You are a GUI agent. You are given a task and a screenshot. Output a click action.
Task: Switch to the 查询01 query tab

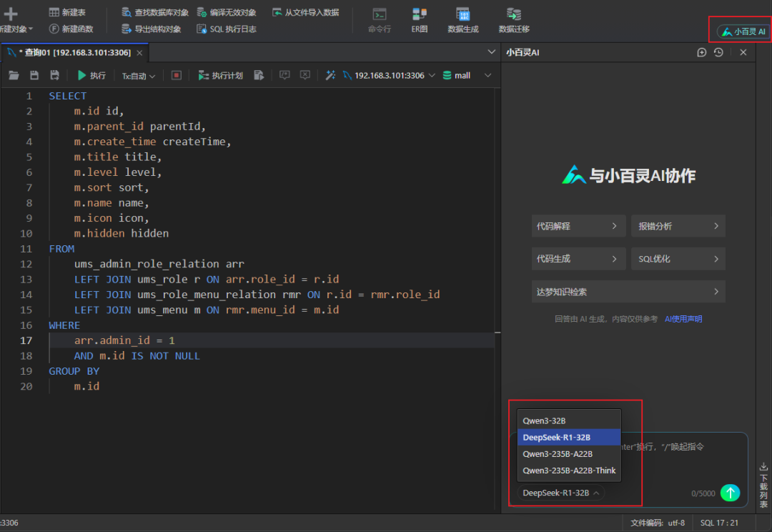69,52
